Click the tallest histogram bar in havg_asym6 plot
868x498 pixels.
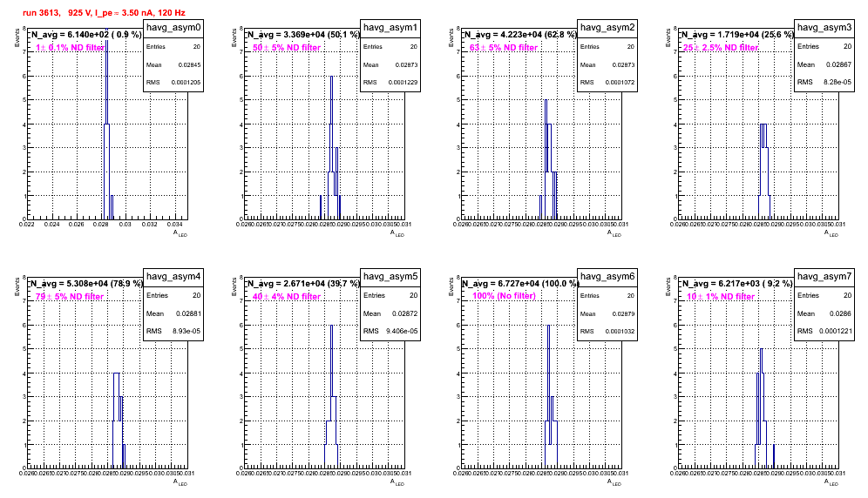pyautogui.click(x=548, y=397)
